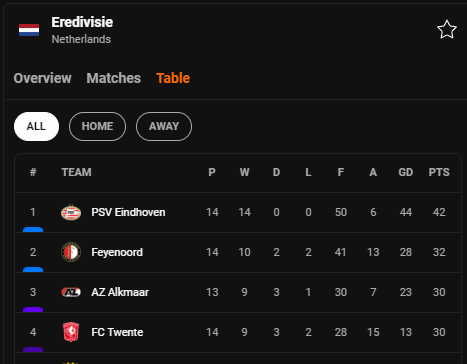Click the blue qualification marker under position 1
Image resolution: width=467 pixels, height=364 pixels.
(33, 229)
